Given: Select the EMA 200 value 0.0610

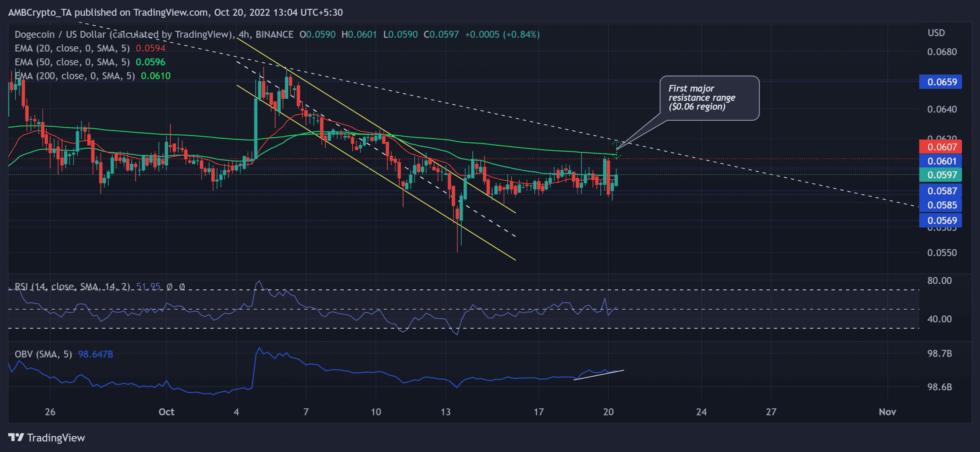Looking at the screenshot, I should 156,76.
